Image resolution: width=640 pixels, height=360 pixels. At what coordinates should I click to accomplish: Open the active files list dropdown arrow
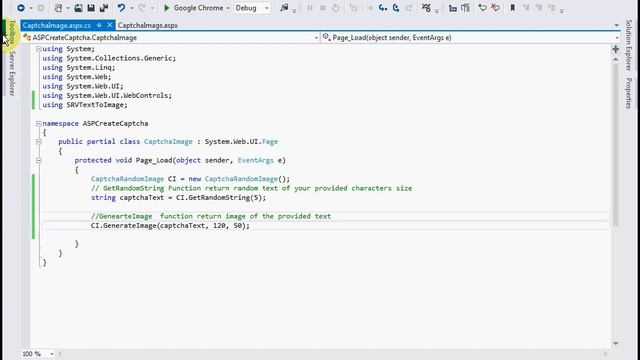pos(616,25)
